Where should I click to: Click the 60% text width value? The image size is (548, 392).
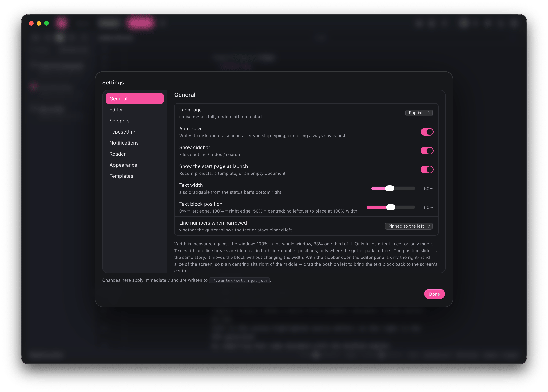click(x=428, y=189)
